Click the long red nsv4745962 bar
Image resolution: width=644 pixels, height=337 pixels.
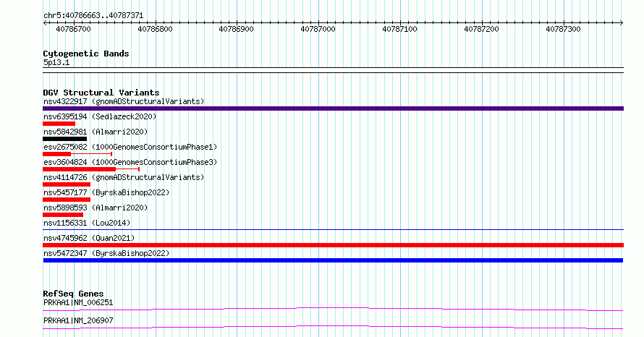click(333, 245)
